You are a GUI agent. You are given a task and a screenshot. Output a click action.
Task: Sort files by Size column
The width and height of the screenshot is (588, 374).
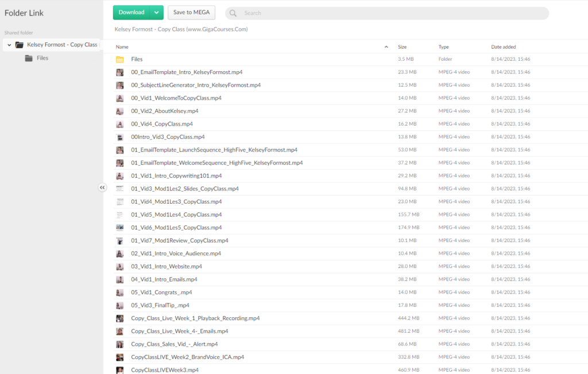coord(402,47)
